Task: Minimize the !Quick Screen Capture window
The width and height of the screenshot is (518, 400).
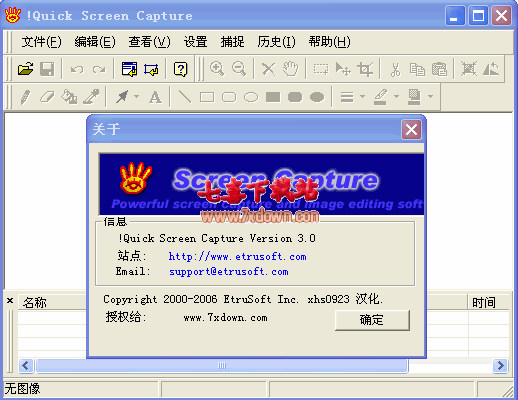Action: pyautogui.click(x=455, y=16)
